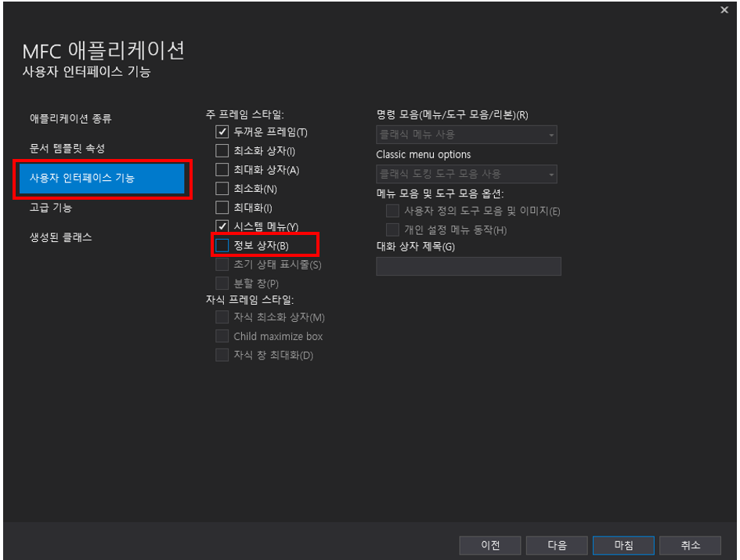Click the 자식 프레임 스타일: label
This screenshot has height=560, width=740.
click(x=250, y=299)
